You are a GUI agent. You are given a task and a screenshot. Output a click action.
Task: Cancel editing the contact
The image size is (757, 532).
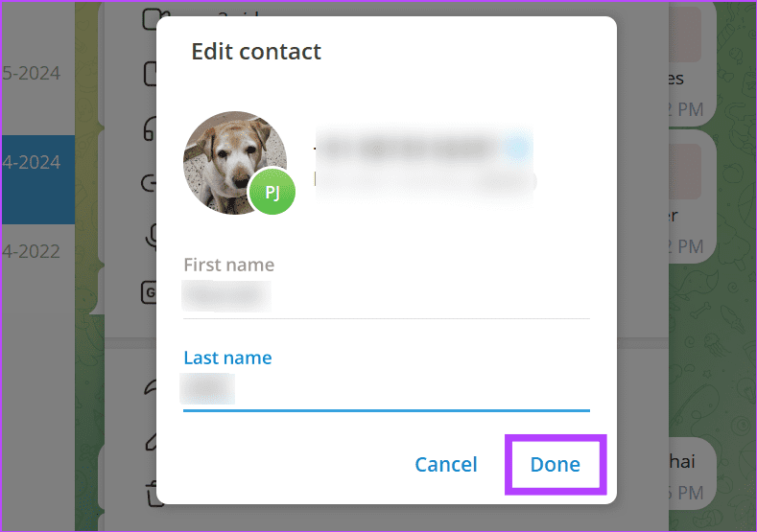pyautogui.click(x=445, y=465)
